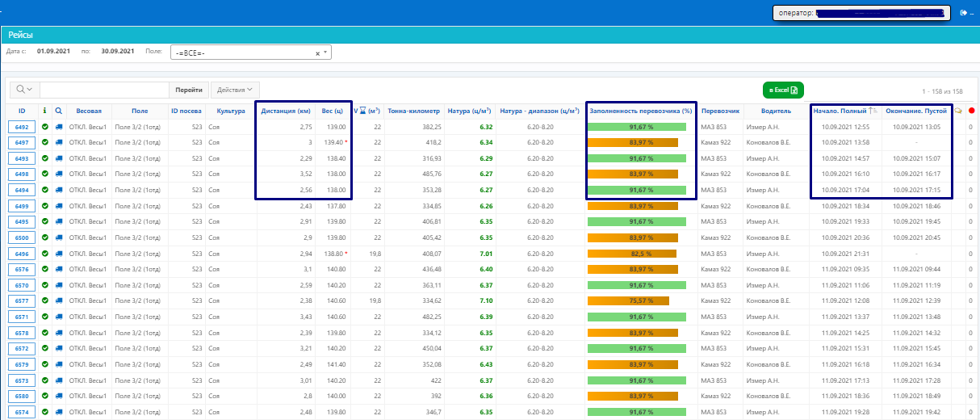
Task: Click the Заполненность перевозчика column header
Action: pyautogui.click(x=641, y=111)
